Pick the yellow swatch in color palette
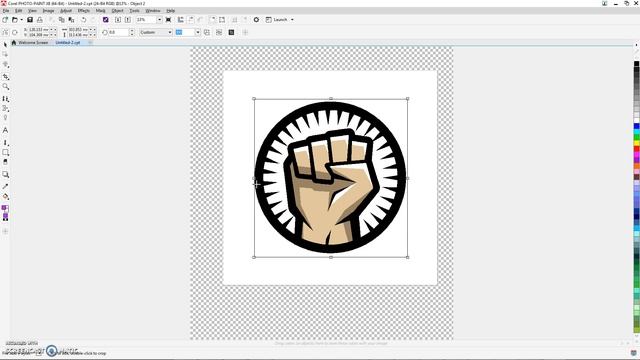The image size is (640, 360). point(636,143)
